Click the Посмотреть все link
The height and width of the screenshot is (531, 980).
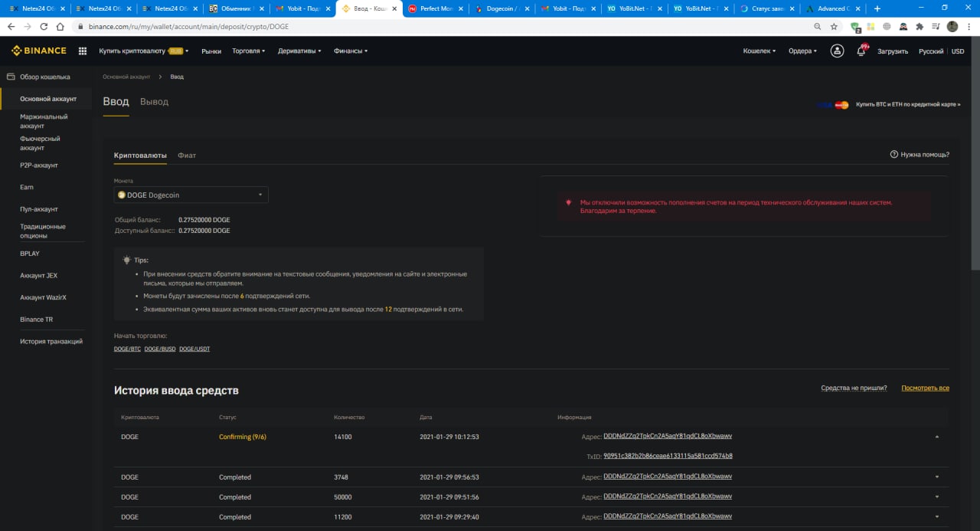click(925, 388)
